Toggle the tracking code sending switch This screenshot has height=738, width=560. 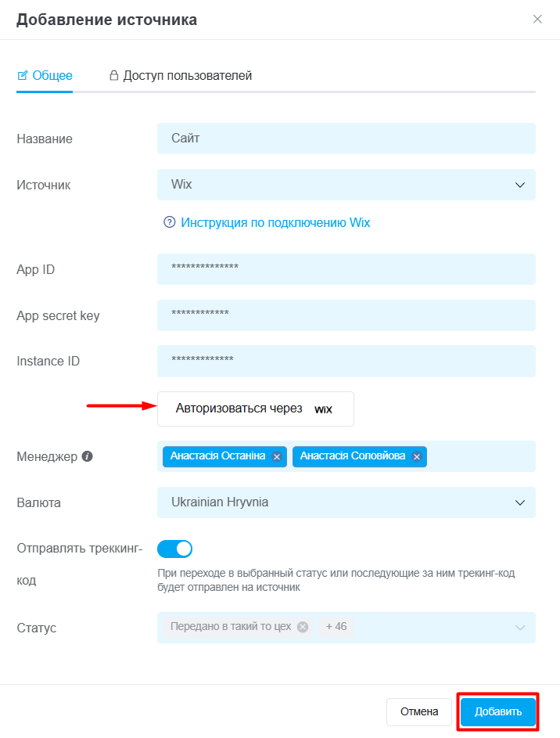click(x=175, y=549)
